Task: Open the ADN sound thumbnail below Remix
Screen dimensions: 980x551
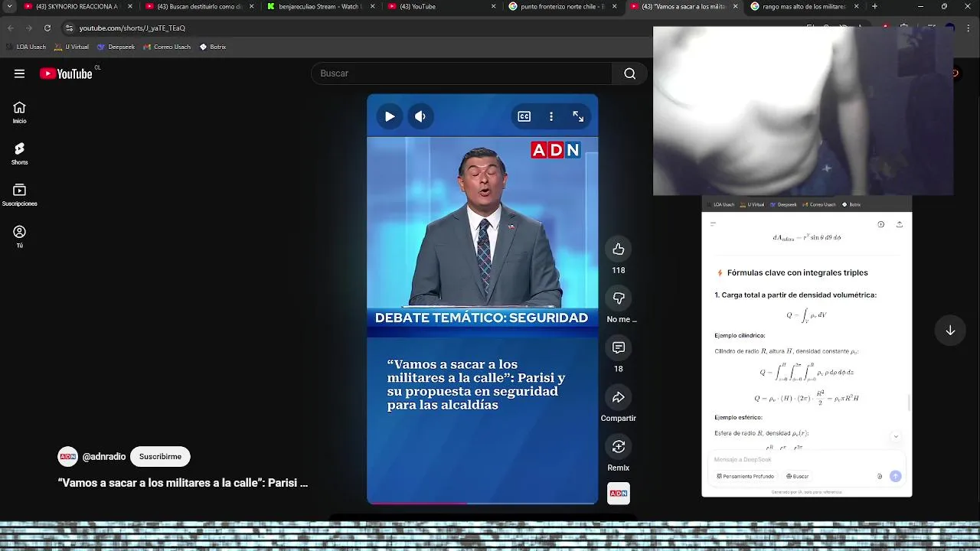Action: (619, 494)
